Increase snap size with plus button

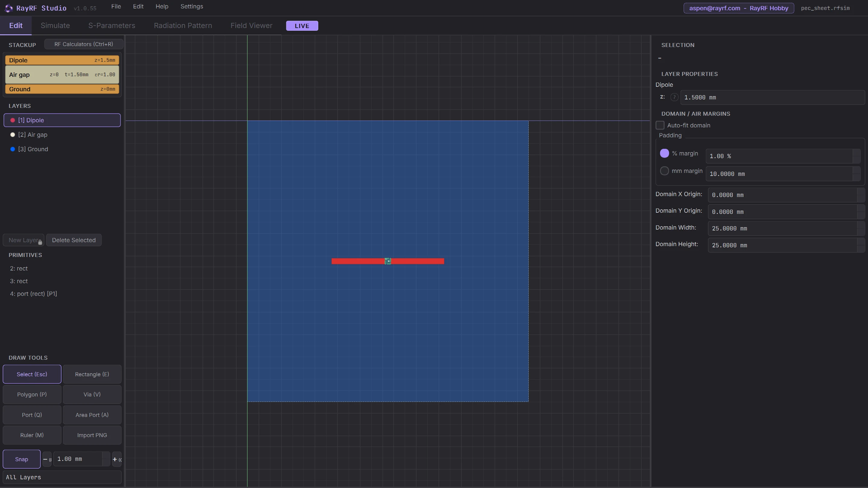point(117,459)
